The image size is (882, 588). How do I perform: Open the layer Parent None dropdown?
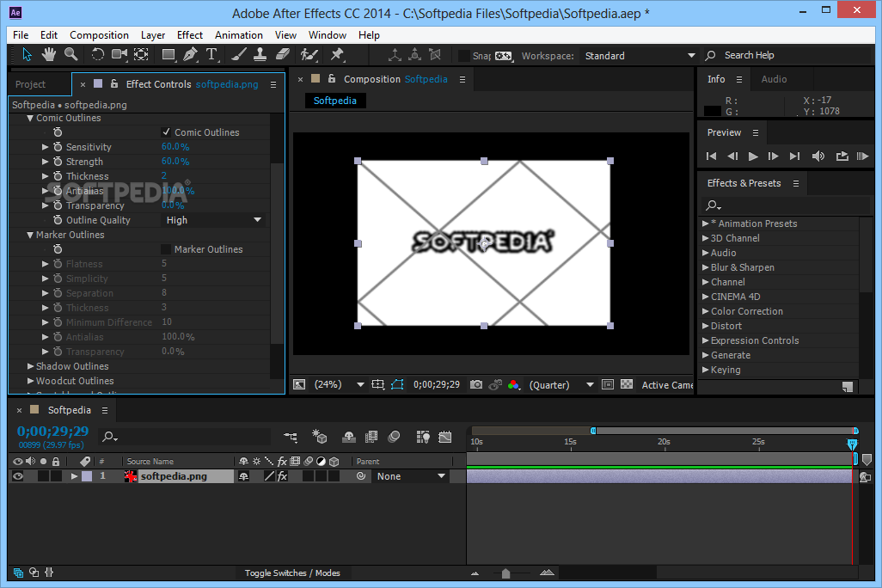[x=411, y=476]
